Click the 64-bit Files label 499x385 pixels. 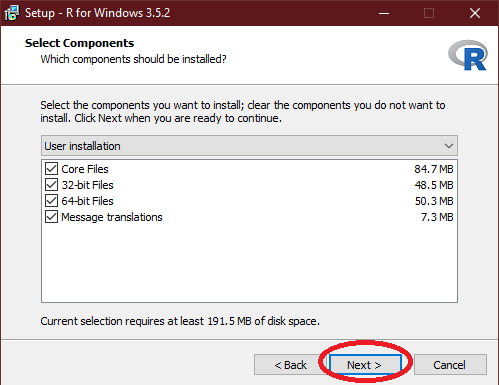tap(88, 201)
